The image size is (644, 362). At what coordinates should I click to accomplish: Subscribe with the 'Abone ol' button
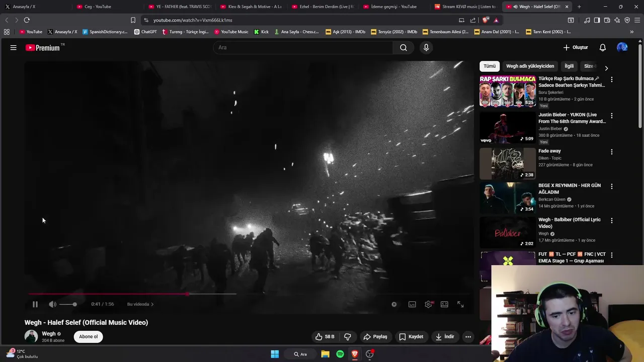point(88,337)
